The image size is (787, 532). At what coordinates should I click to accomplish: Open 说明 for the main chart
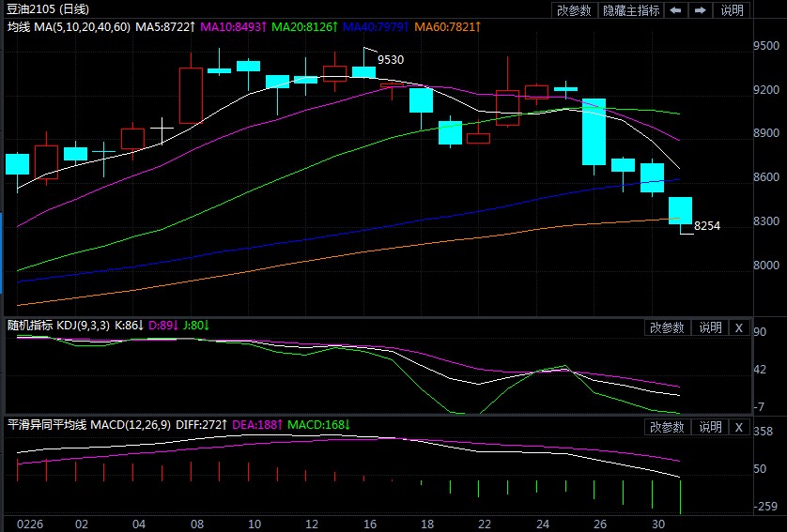click(732, 10)
